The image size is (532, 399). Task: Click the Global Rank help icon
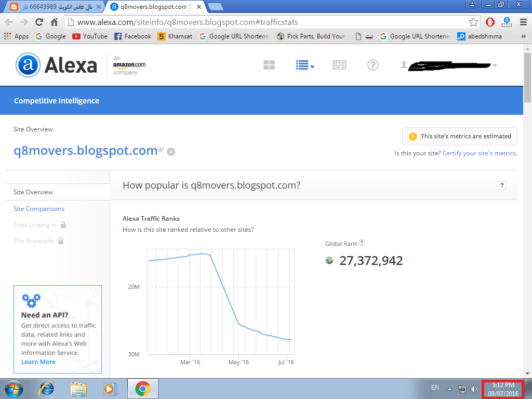click(362, 243)
